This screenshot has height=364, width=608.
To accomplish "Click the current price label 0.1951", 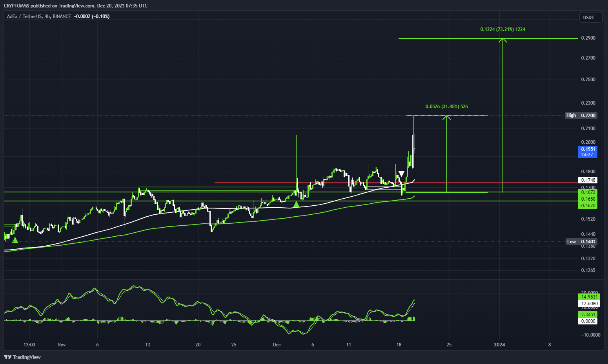I will [588, 149].
